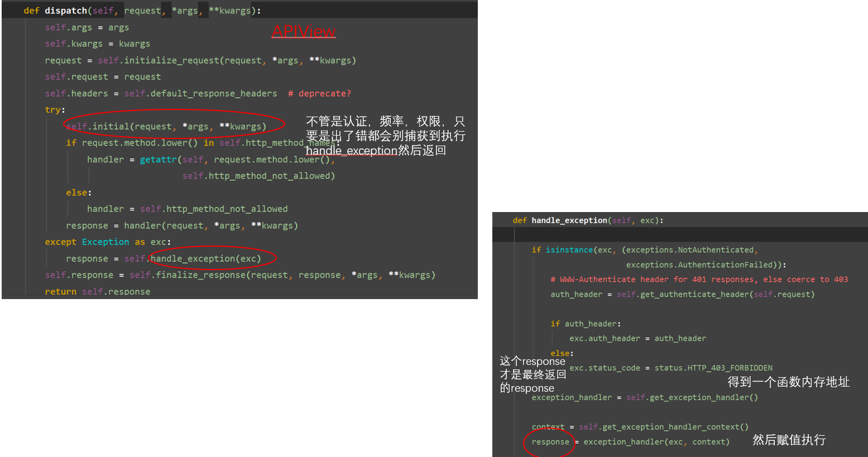Image resolution: width=868 pixels, height=457 pixels.
Task: Click the circled 'response' variable in handle_exception
Action: pos(550,442)
